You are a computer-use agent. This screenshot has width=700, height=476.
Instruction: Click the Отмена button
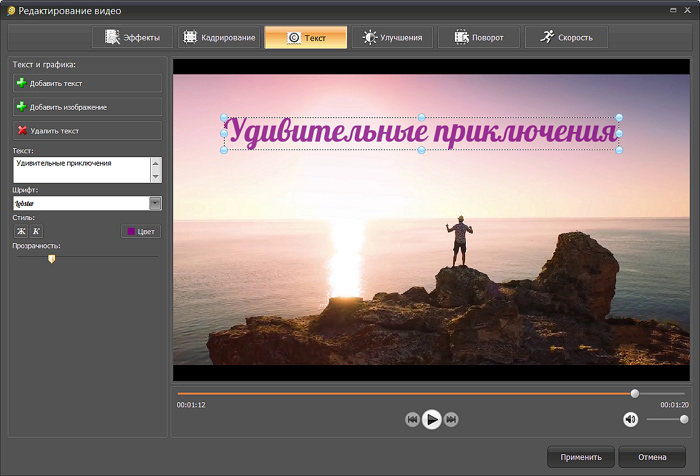point(652,457)
